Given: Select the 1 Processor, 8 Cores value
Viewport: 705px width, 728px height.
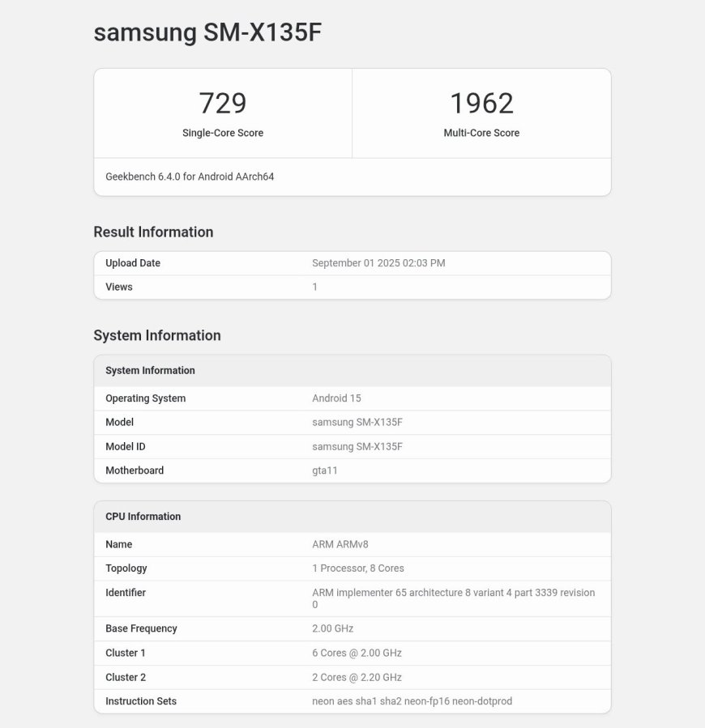Looking at the screenshot, I should (x=358, y=568).
